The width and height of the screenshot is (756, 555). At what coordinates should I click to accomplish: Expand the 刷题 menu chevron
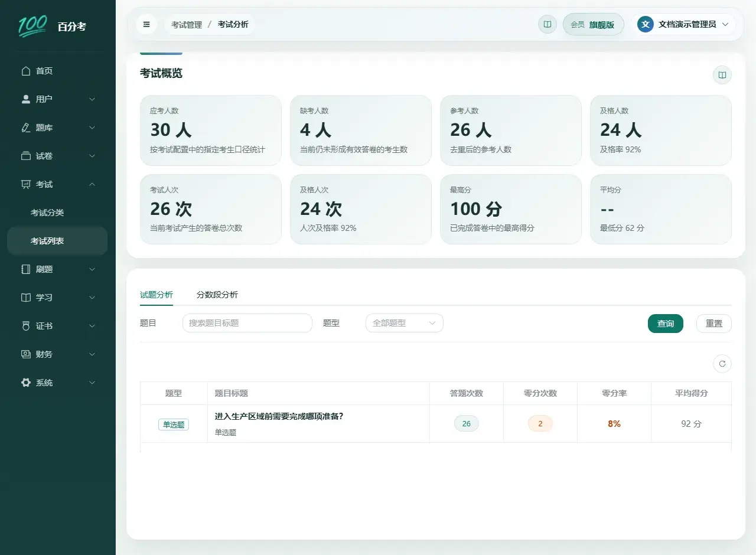92,269
